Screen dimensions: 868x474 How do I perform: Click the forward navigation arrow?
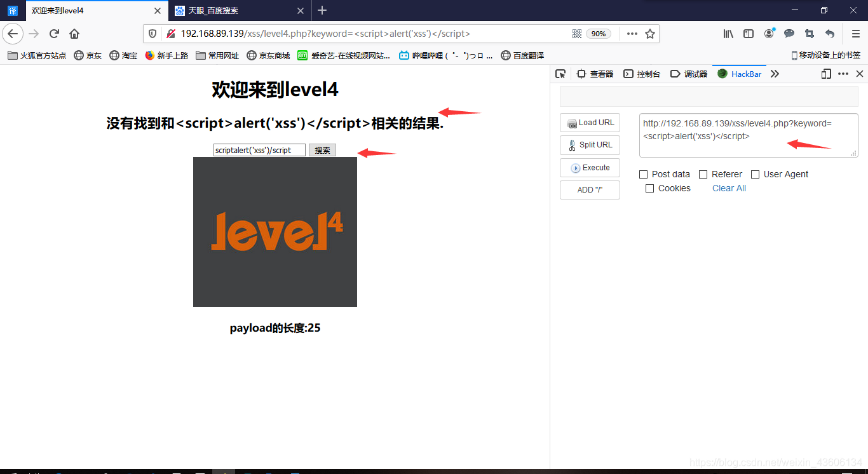click(34, 34)
